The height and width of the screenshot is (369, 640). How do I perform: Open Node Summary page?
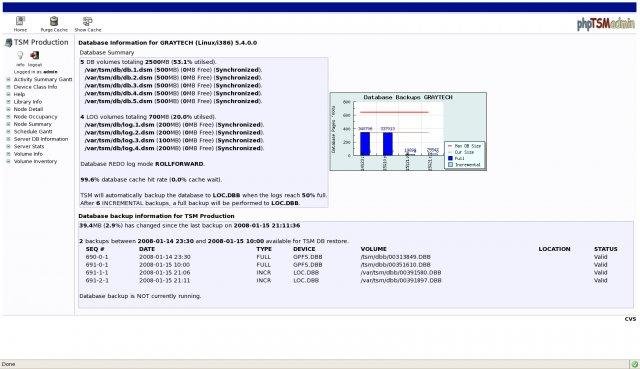(33, 124)
